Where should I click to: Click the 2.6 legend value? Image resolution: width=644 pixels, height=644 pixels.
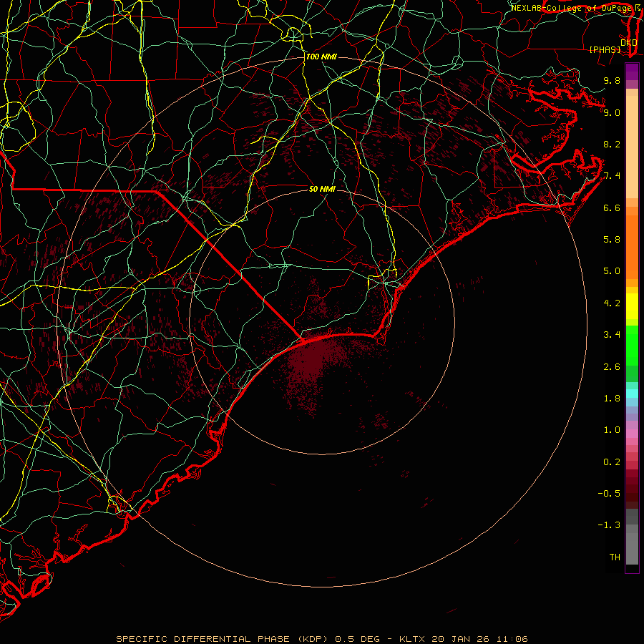pyautogui.click(x=612, y=367)
